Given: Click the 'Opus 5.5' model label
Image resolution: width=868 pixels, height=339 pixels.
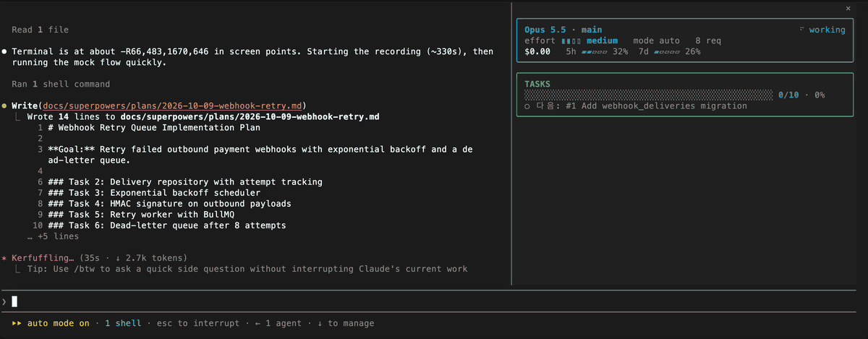Looking at the screenshot, I should coord(545,30).
